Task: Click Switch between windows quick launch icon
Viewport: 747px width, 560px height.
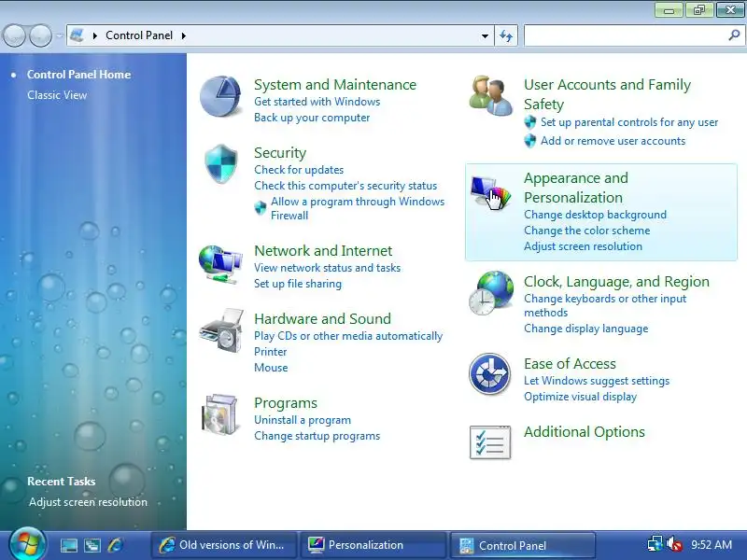Action: pos(92,545)
